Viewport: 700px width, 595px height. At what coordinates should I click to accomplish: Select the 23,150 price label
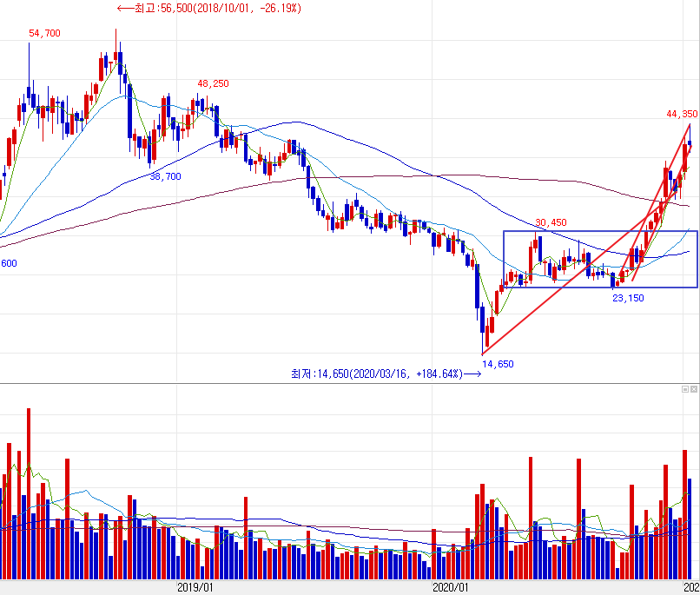tap(628, 298)
